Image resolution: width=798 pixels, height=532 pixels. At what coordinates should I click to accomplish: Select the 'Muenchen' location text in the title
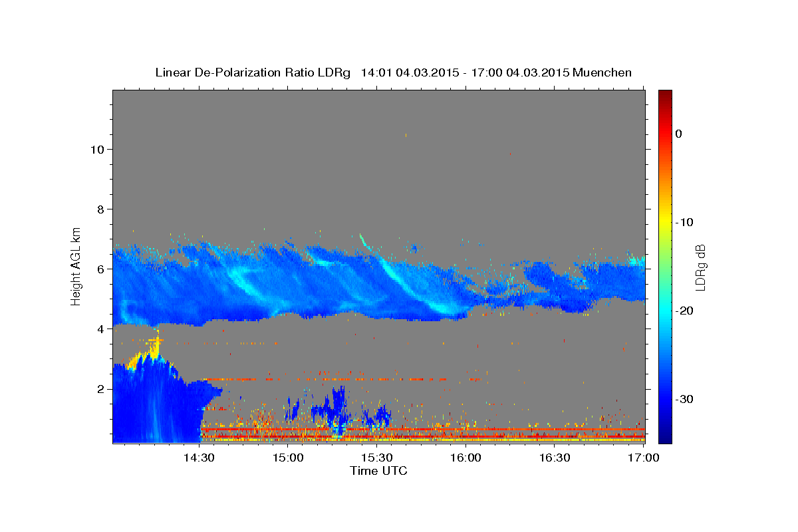(603, 72)
